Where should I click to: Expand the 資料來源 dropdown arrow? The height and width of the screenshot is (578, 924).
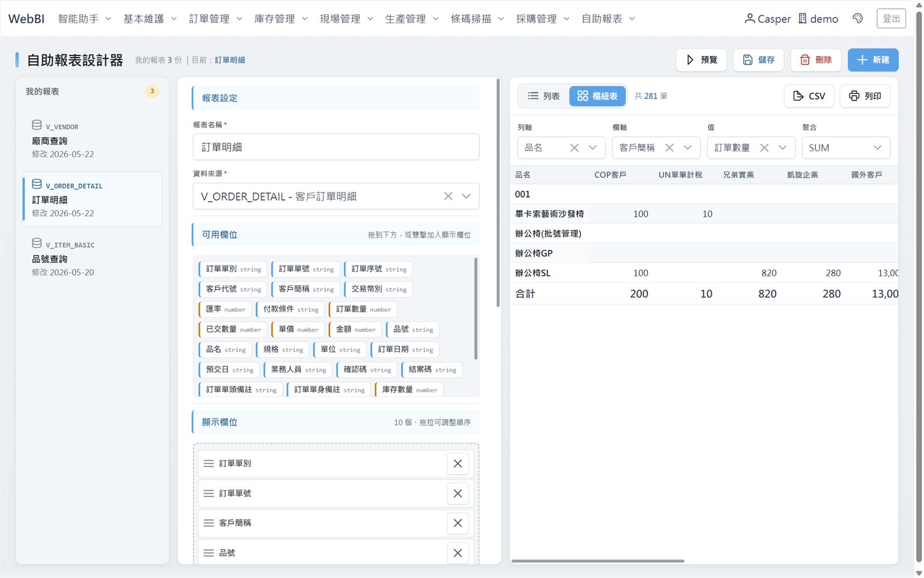(466, 197)
